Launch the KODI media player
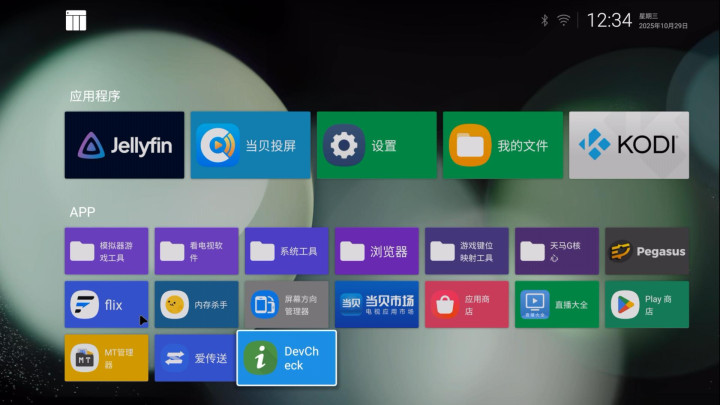The image size is (720, 405). coord(629,145)
